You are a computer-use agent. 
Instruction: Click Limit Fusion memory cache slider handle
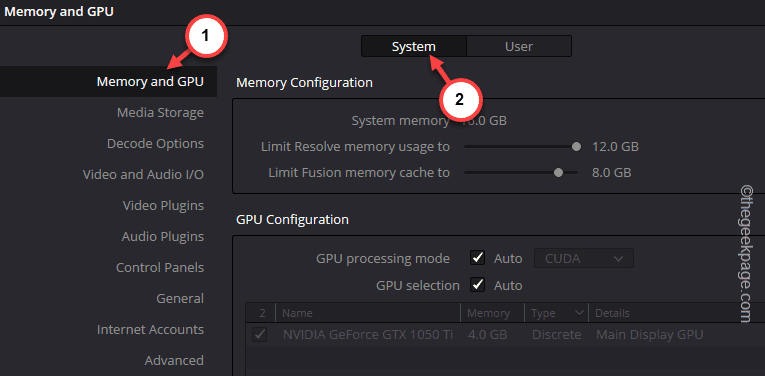click(x=558, y=172)
